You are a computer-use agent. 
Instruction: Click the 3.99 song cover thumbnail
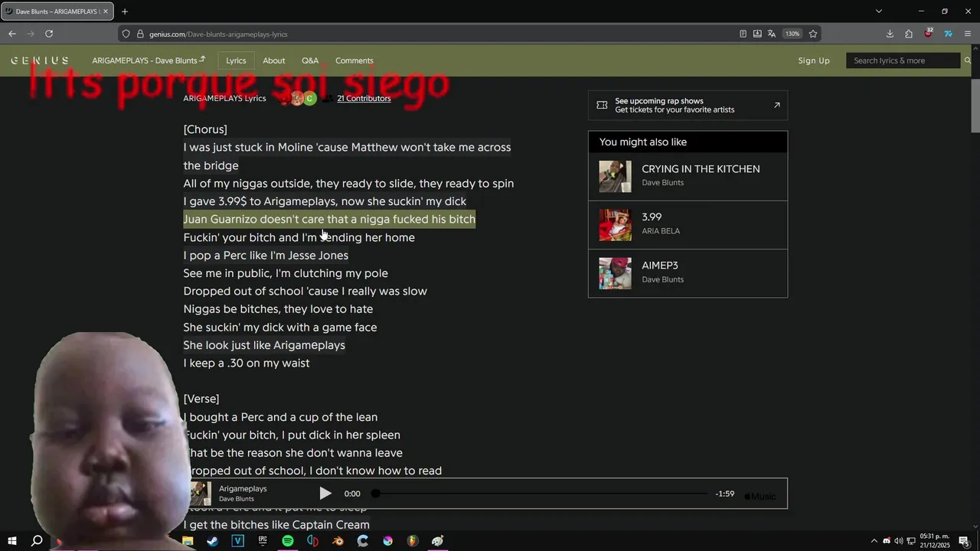(x=616, y=225)
